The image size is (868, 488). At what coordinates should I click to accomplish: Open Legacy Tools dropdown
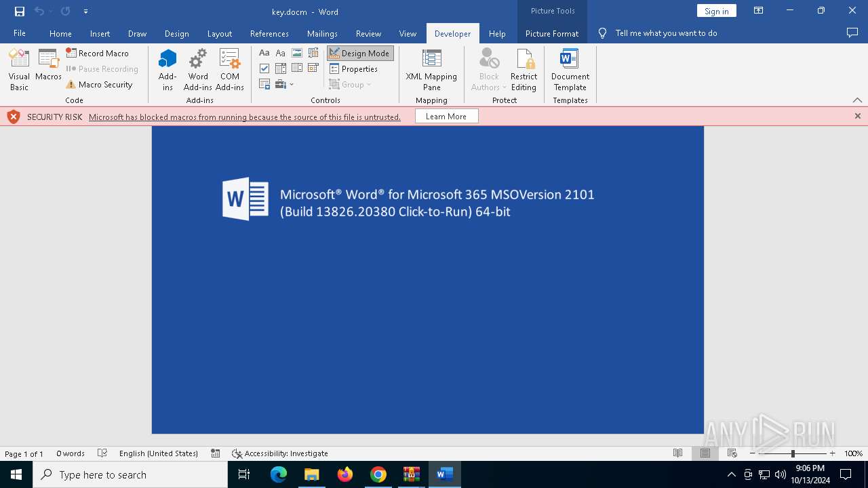pos(285,85)
